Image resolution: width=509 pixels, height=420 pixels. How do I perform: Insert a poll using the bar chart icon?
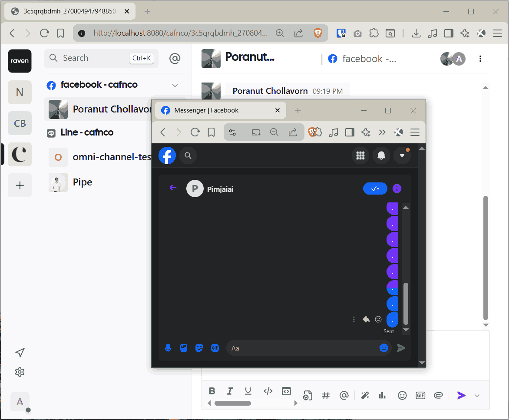click(382, 395)
